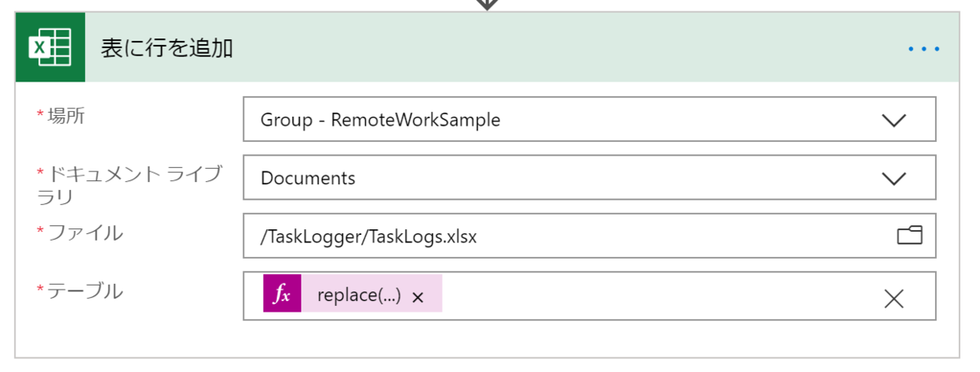This screenshot has height=372, width=980.
Task: Click the ファイル field label
Action: [85, 233]
